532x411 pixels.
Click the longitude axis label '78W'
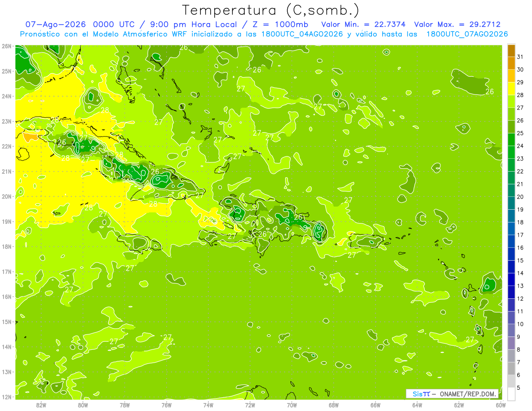pyautogui.click(x=125, y=405)
